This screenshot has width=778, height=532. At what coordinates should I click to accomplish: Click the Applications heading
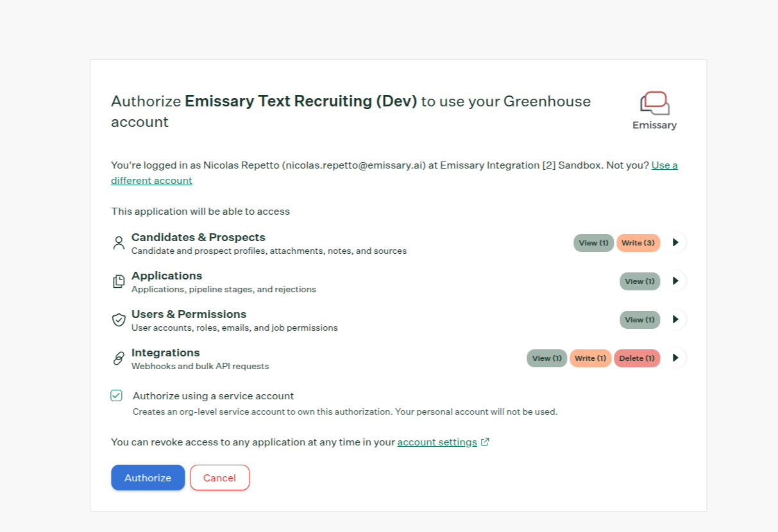(x=167, y=276)
